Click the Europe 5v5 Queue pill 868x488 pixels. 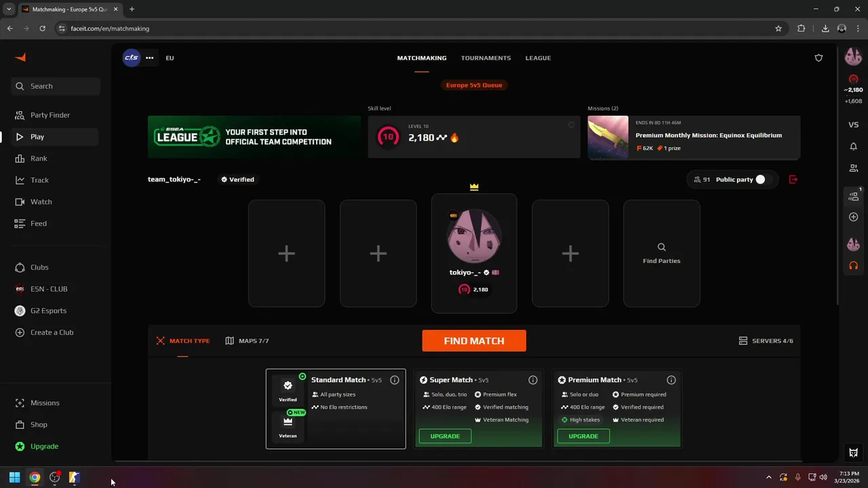point(474,85)
